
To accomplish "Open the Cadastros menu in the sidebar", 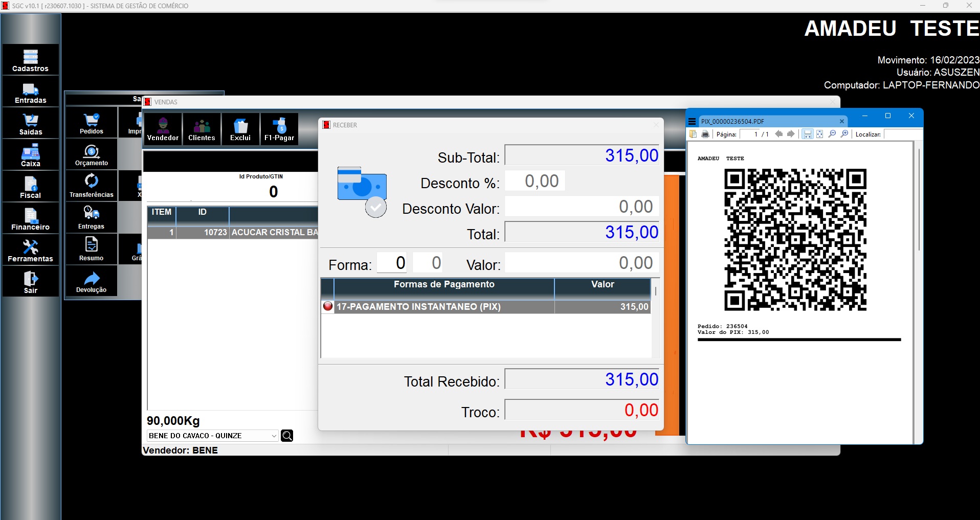I will coord(31,60).
